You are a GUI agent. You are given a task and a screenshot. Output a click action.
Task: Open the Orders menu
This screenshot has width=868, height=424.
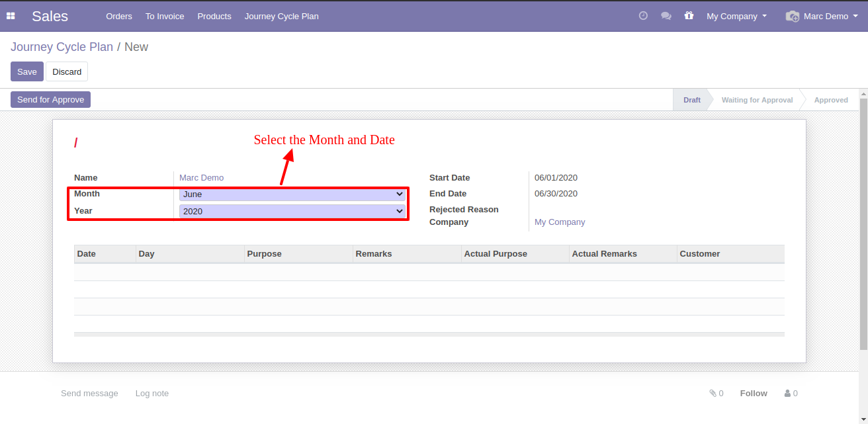(119, 16)
